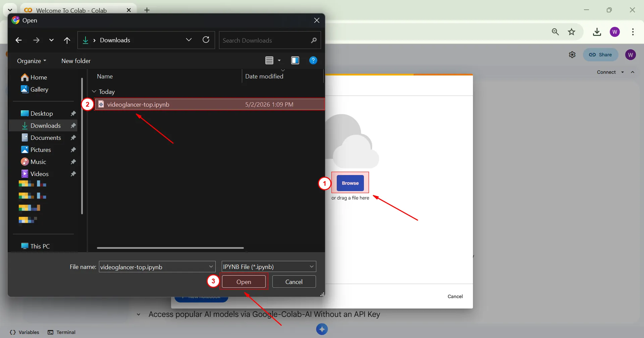Unpin Desktop using its pin icon
The image size is (644, 338).
(73, 114)
